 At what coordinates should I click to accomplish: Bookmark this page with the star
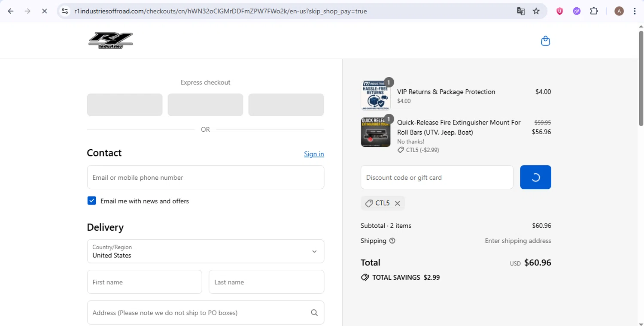(x=536, y=11)
